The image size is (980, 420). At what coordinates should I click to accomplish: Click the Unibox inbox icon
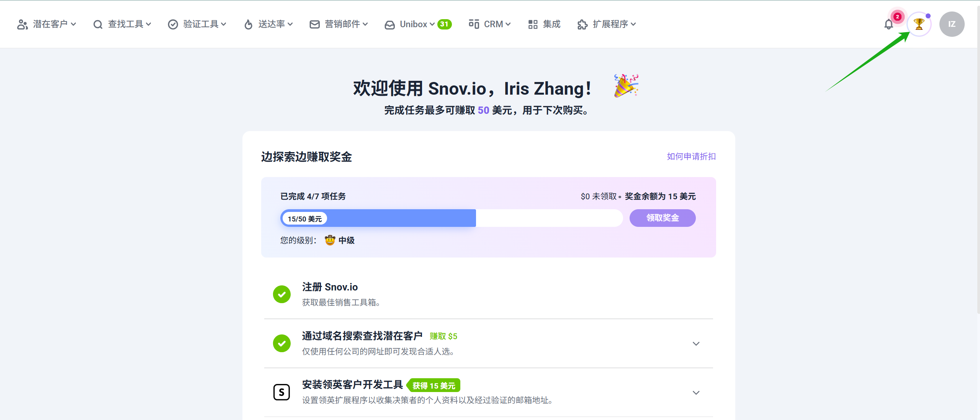pyautogui.click(x=390, y=25)
